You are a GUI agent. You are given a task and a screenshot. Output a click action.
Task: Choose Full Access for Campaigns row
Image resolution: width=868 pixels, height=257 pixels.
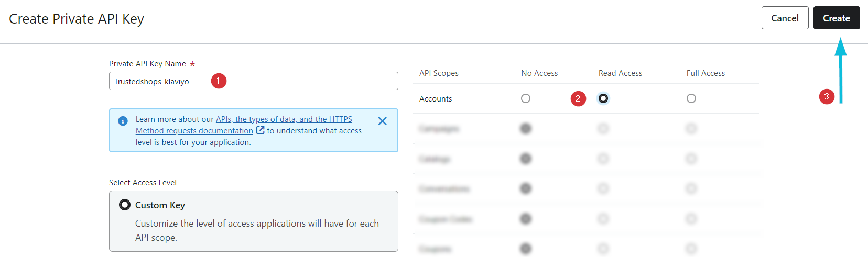tap(691, 128)
